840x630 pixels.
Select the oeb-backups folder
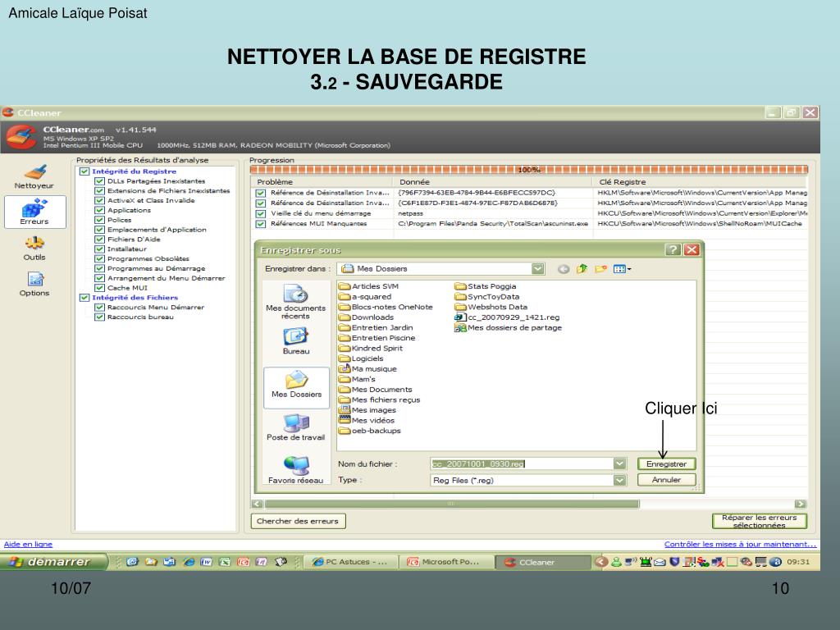(x=370, y=431)
